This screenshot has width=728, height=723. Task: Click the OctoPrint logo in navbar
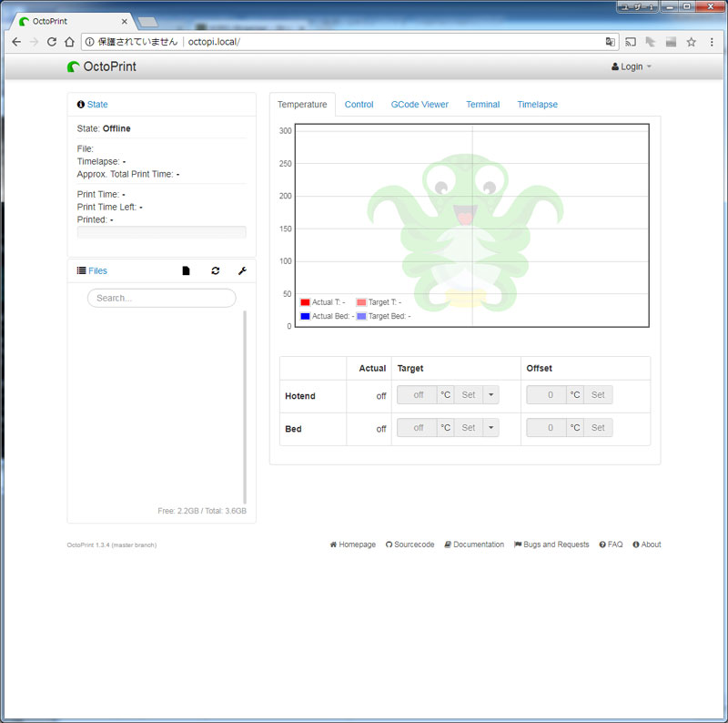click(102, 66)
